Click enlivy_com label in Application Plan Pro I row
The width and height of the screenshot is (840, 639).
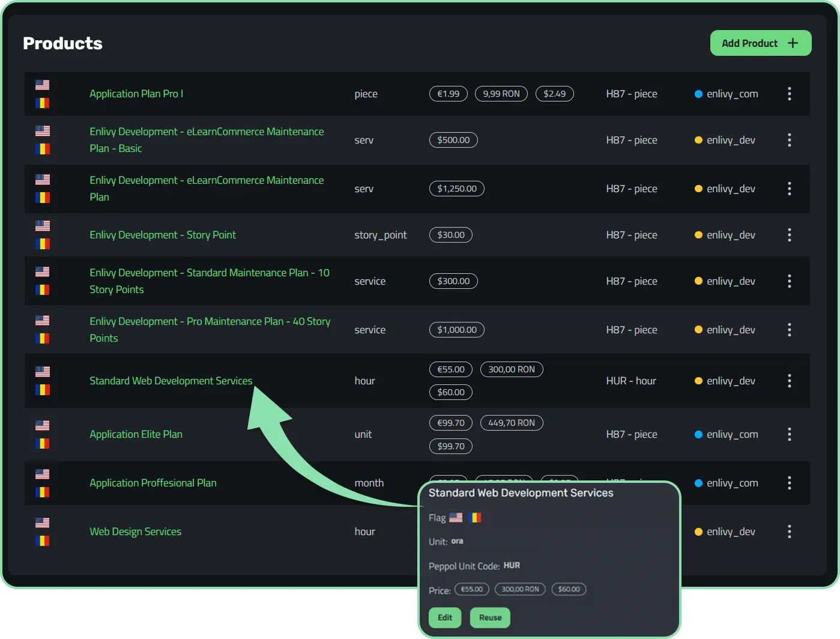(732, 94)
